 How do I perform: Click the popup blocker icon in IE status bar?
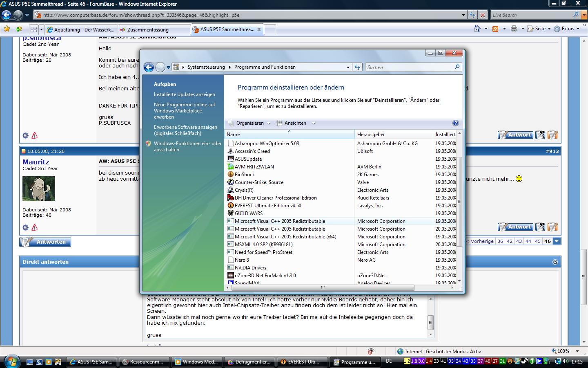[x=371, y=351]
